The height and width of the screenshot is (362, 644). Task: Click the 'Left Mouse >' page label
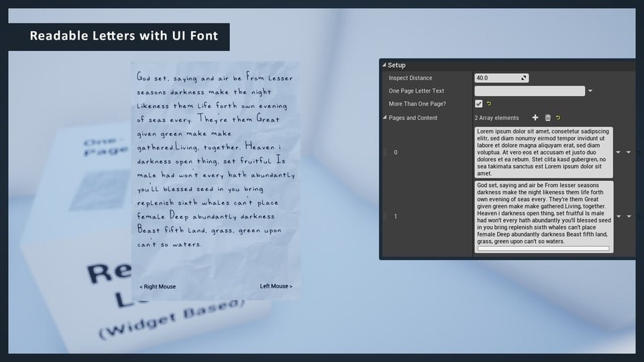coord(276,286)
